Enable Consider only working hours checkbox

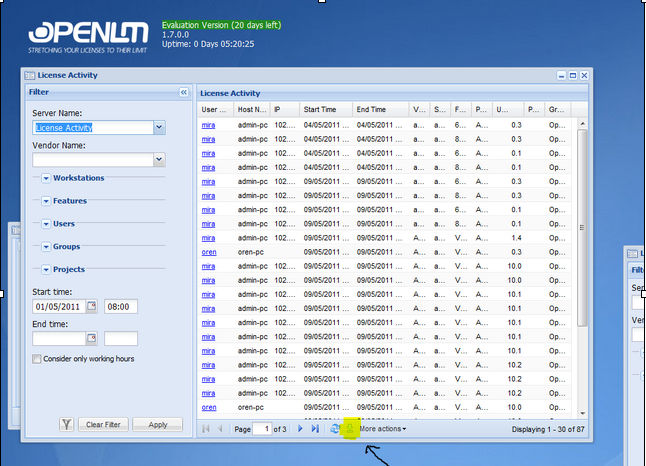pyautogui.click(x=37, y=359)
